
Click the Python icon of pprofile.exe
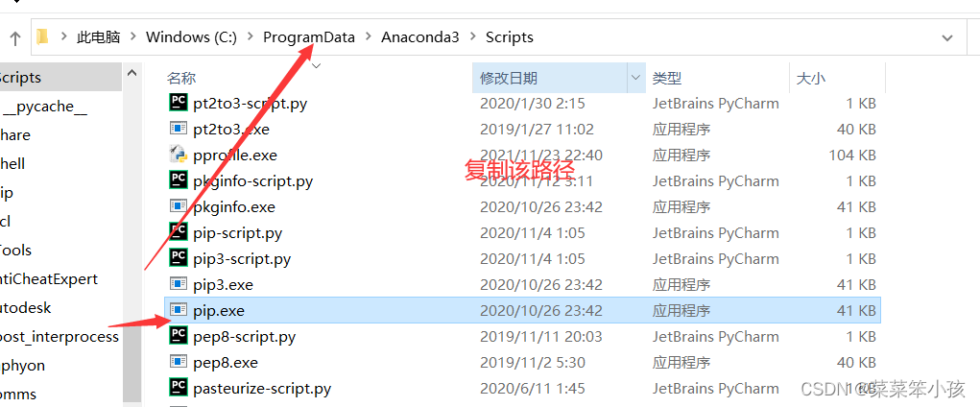click(x=179, y=155)
